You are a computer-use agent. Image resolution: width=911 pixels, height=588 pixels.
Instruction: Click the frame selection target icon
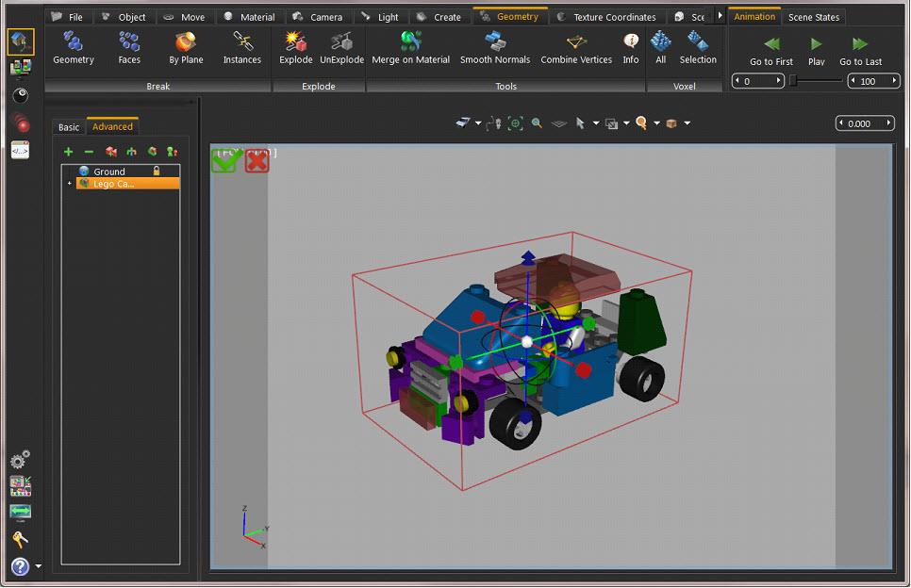(x=515, y=123)
